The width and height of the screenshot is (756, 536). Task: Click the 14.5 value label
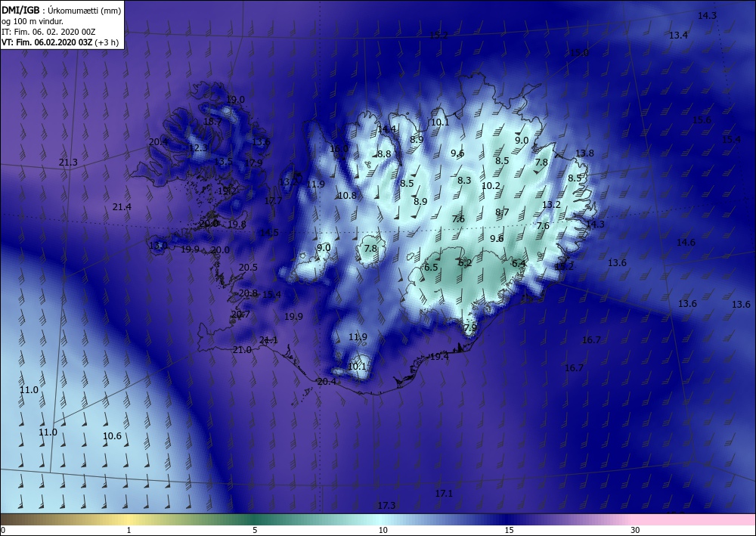coord(269,232)
